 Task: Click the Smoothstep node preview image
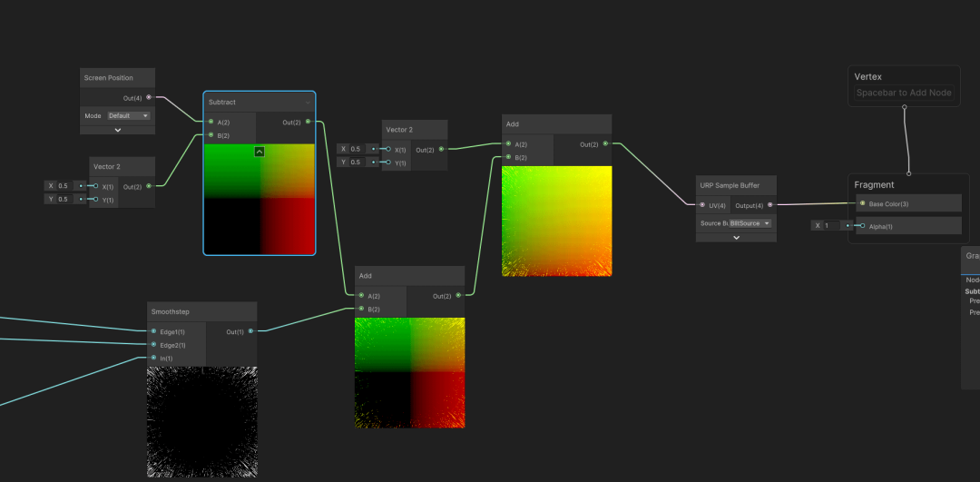(x=202, y=422)
